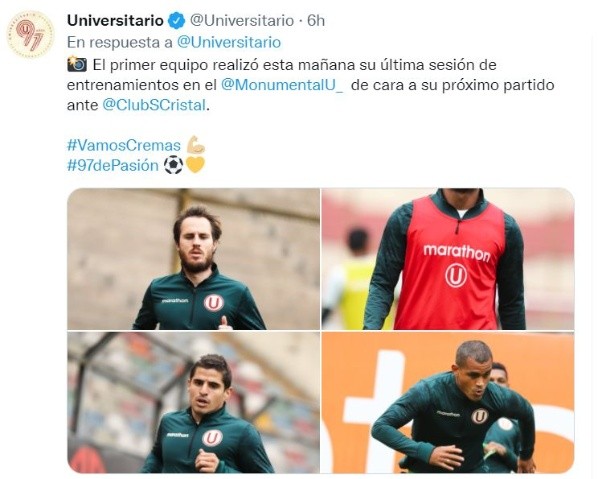Click the camera emoji before tweet text
The width and height of the screenshot is (598, 479).
77,64
